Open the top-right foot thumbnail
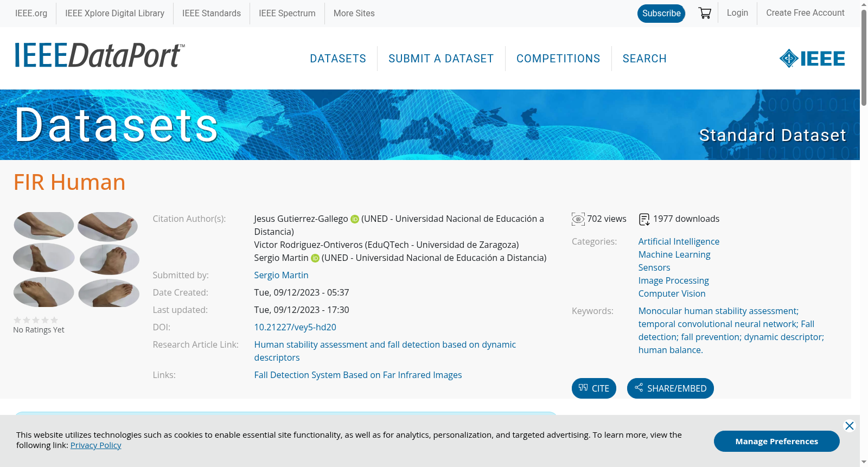Image resolution: width=868 pixels, height=467 pixels. pos(108,227)
